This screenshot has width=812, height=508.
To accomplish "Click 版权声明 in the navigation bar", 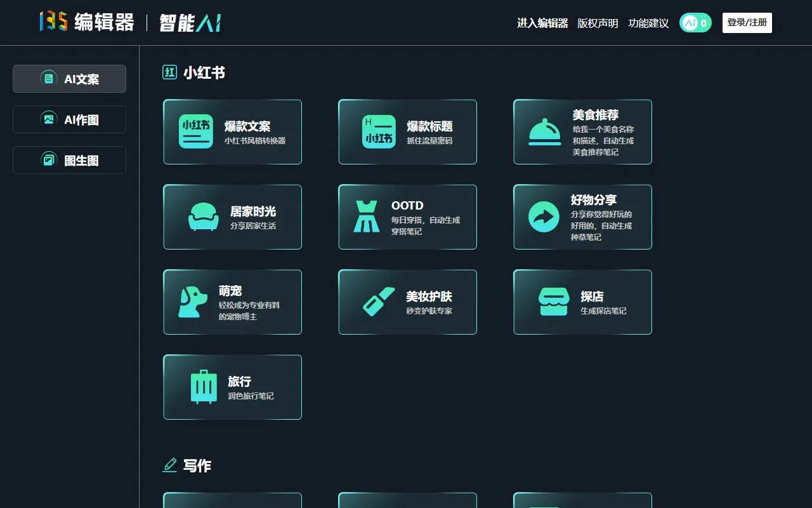I will [x=598, y=23].
